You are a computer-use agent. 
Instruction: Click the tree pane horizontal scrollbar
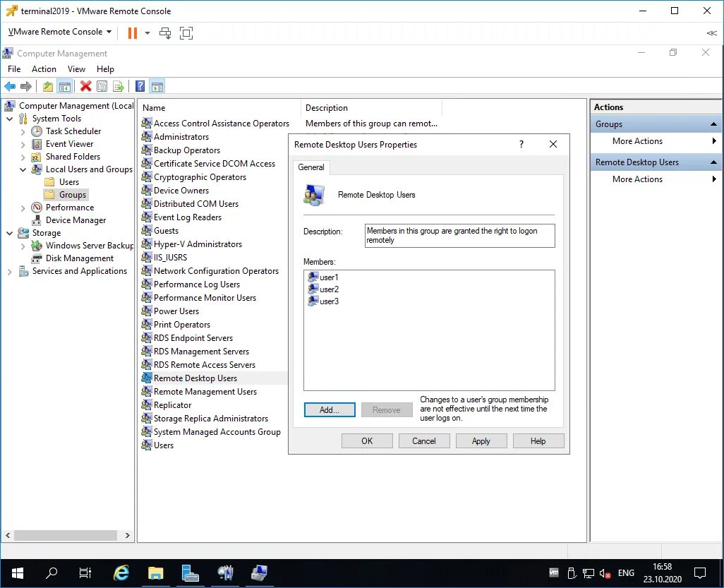[x=65, y=535]
